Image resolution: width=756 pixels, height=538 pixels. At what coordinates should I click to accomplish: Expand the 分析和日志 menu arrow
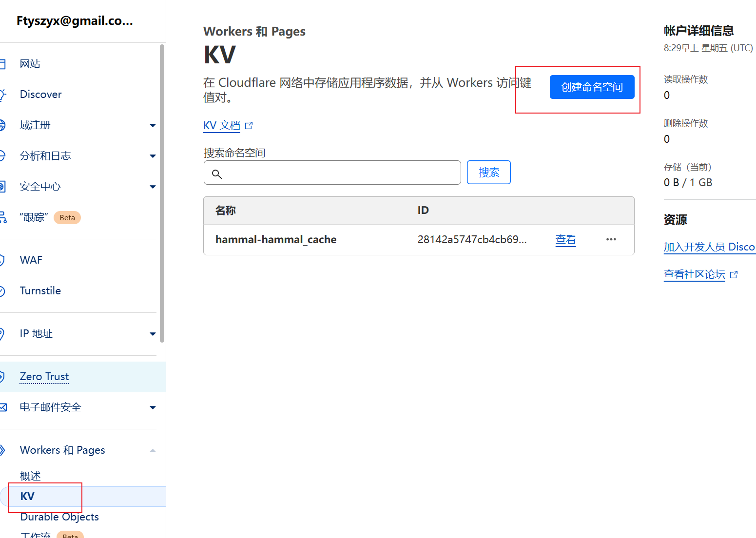click(153, 156)
